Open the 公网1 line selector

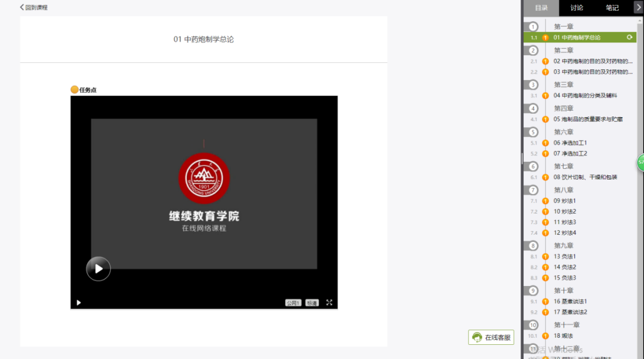pyautogui.click(x=293, y=303)
